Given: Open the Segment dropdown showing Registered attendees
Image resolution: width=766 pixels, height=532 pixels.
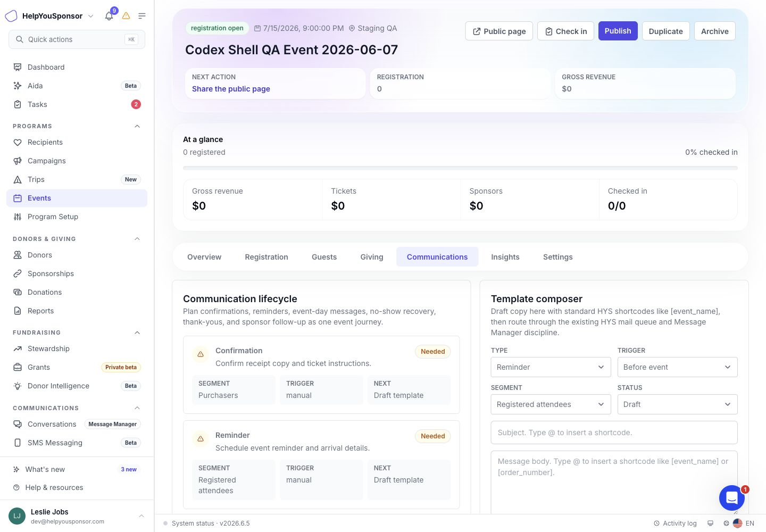Looking at the screenshot, I should click(551, 404).
